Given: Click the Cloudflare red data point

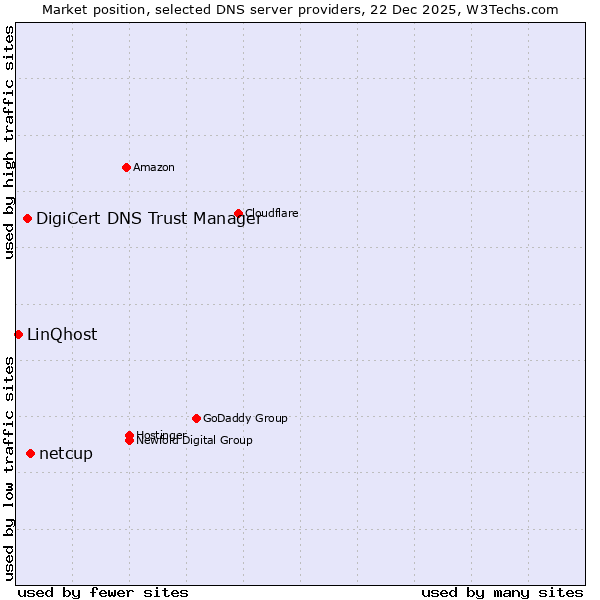Looking at the screenshot, I should click(238, 213).
